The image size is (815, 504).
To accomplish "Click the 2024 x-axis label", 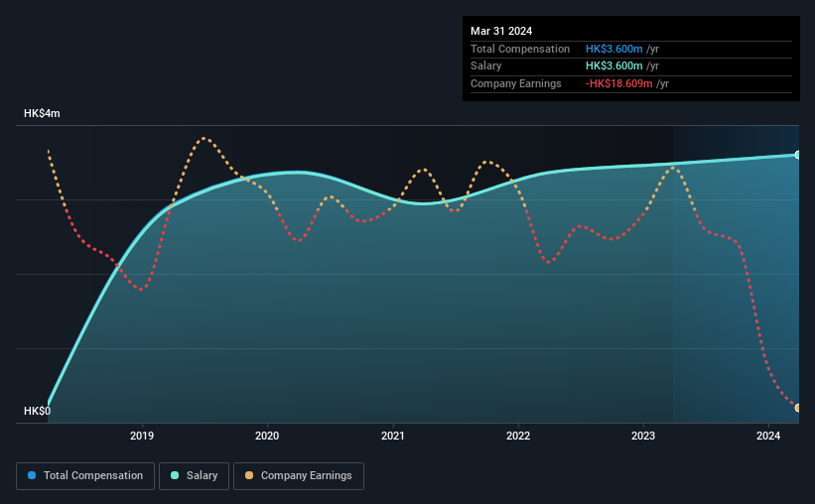I will click(768, 436).
